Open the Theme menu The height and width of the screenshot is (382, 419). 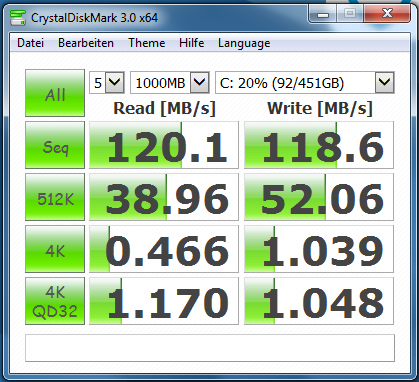point(147,43)
